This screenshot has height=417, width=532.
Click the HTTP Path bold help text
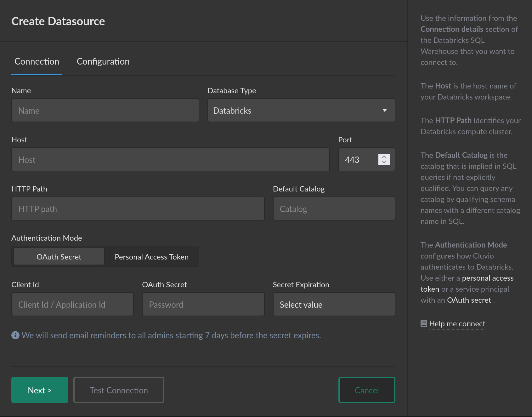(x=453, y=120)
